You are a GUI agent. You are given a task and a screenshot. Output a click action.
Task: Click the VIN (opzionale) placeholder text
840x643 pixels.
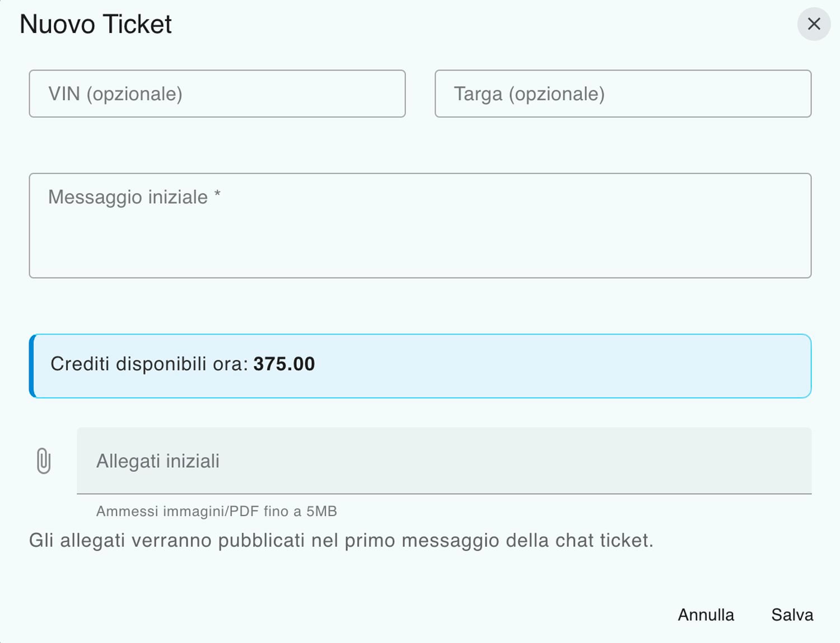click(x=115, y=94)
